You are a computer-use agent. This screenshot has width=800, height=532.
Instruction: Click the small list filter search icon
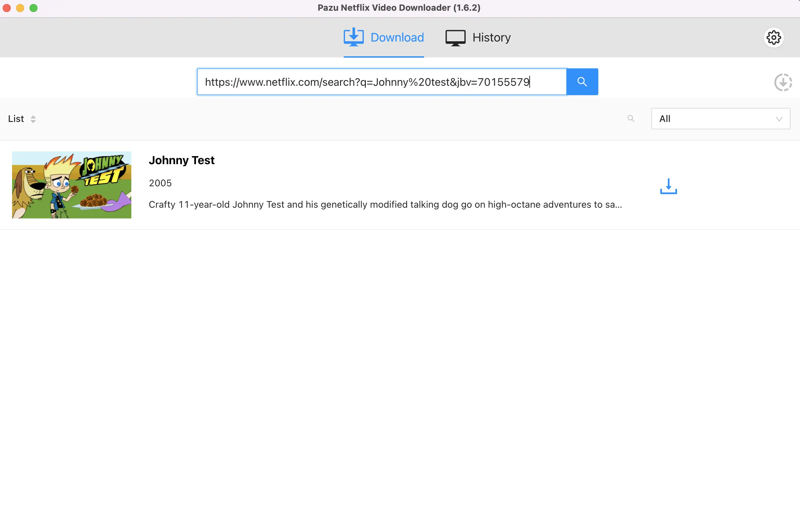point(631,119)
